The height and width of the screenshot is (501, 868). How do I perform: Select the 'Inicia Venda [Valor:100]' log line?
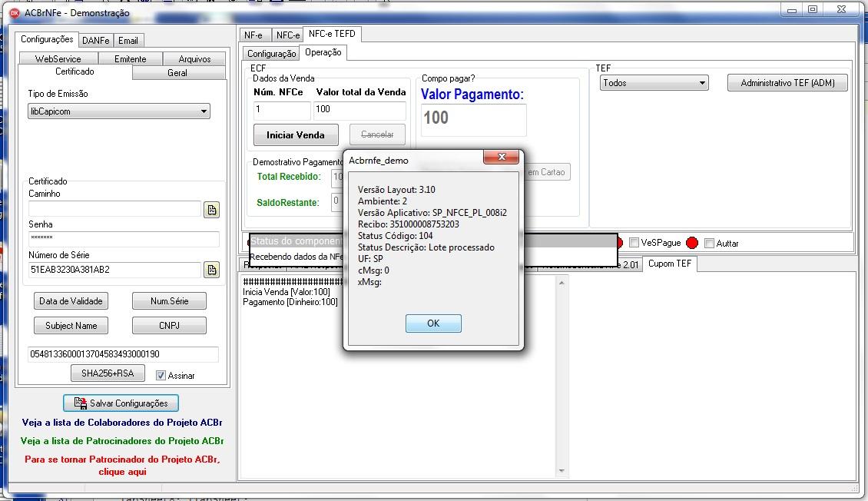[287, 292]
